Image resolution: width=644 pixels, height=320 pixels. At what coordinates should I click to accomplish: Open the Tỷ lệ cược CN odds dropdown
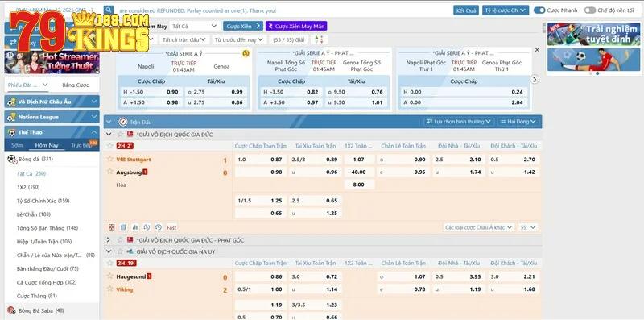coord(506,10)
